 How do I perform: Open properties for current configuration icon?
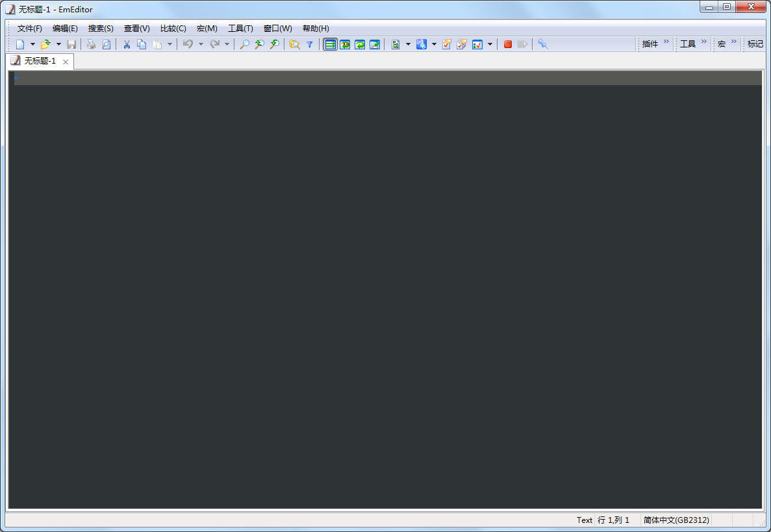(x=446, y=44)
